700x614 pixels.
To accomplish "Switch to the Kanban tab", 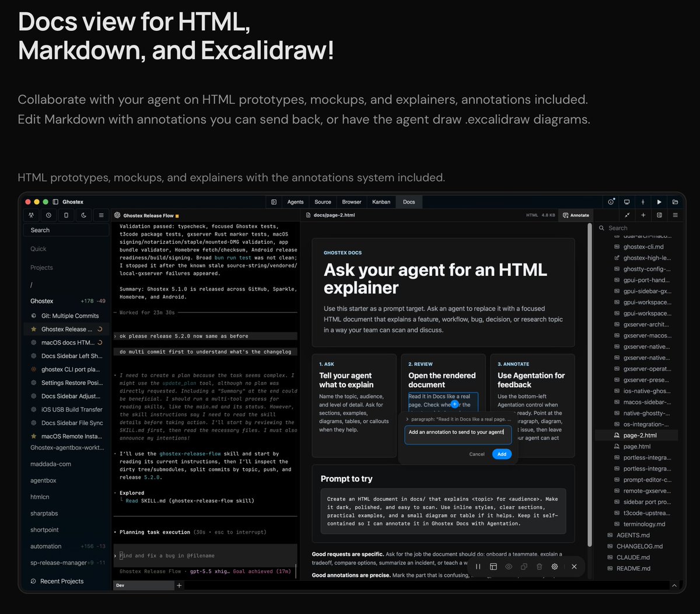I will click(381, 202).
